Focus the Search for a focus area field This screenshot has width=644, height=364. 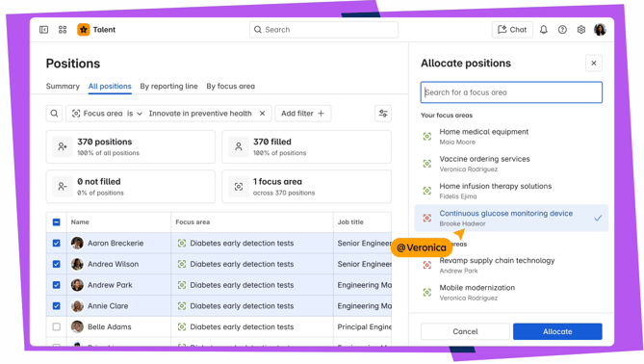(511, 92)
